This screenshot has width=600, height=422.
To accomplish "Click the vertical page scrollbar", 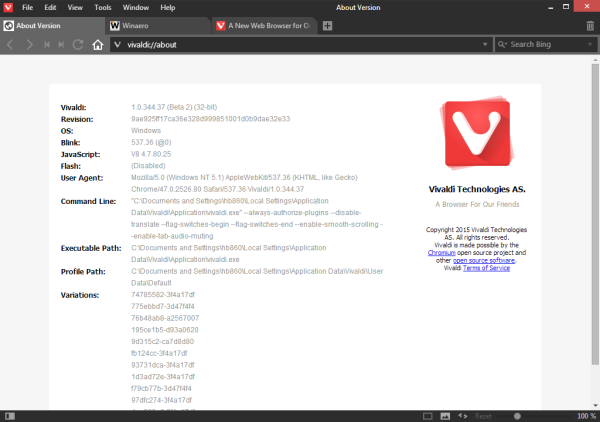I will (x=595, y=214).
